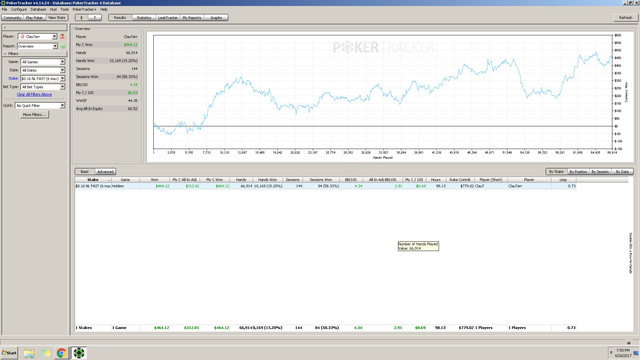Open the Game filter dropdown
This screenshot has width=640, height=360.
tap(42, 62)
